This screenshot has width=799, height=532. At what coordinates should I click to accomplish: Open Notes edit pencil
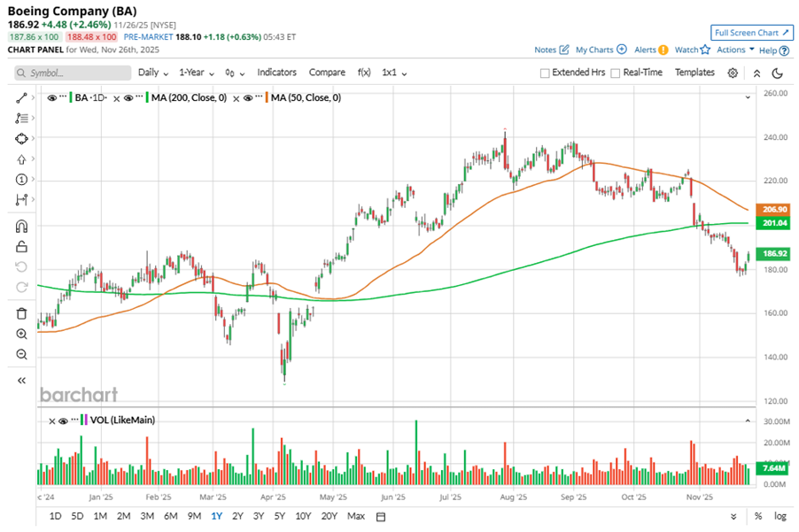point(564,50)
